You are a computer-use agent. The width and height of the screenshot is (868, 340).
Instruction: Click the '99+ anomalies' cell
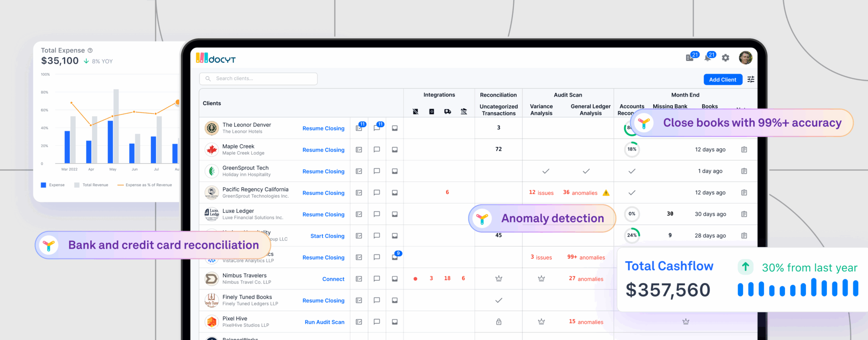[x=586, y=257]
